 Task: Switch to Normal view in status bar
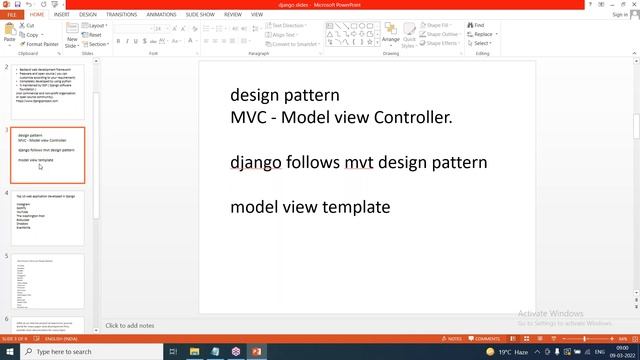point(513,339)
